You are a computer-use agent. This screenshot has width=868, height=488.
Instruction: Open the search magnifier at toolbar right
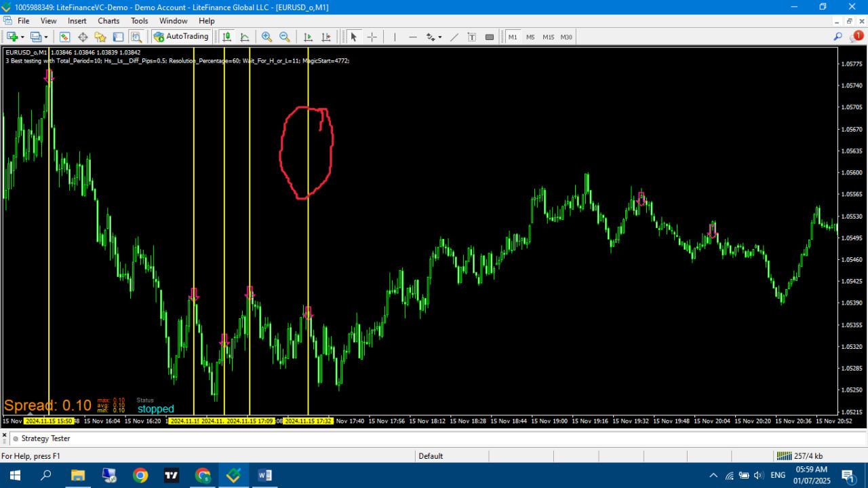(x=838, y=37)
